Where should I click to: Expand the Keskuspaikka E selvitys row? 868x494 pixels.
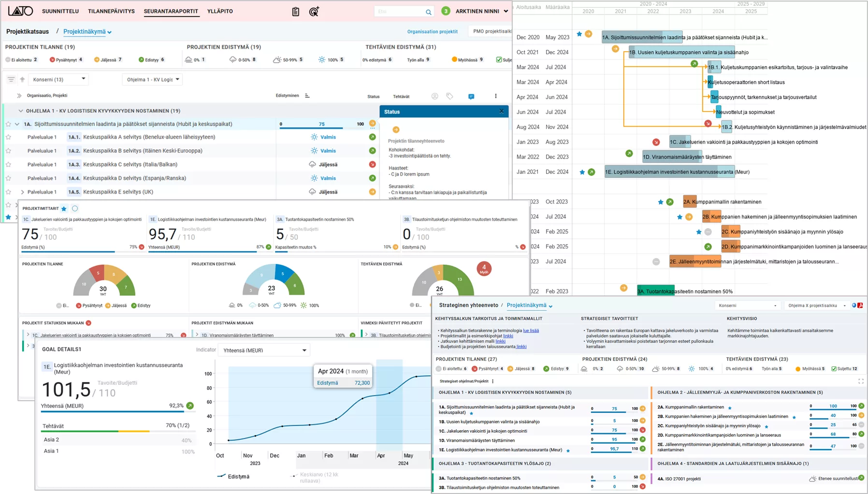22,192
